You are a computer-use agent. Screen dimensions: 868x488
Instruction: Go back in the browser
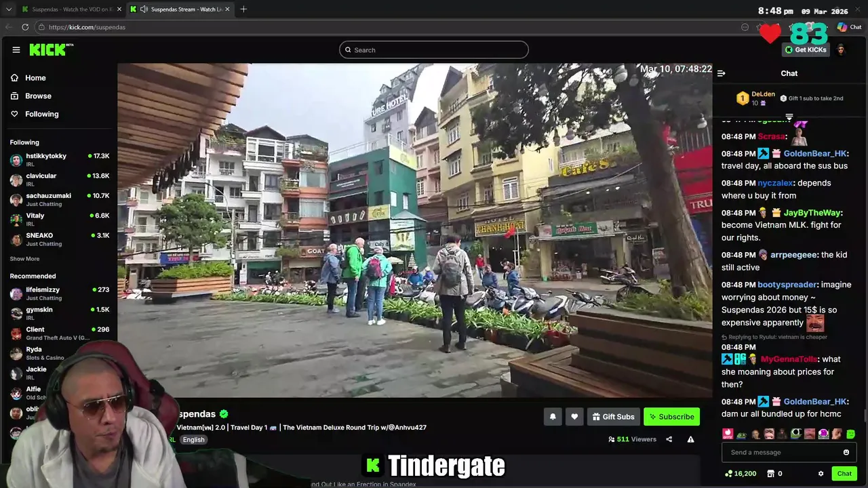tap(9, 27)
